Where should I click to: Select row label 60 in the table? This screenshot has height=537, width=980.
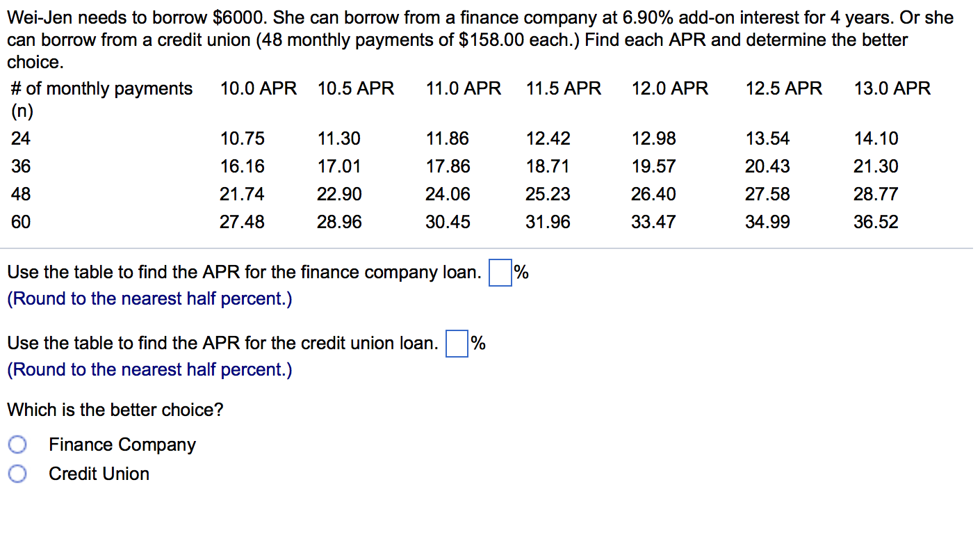click(21, 221)
